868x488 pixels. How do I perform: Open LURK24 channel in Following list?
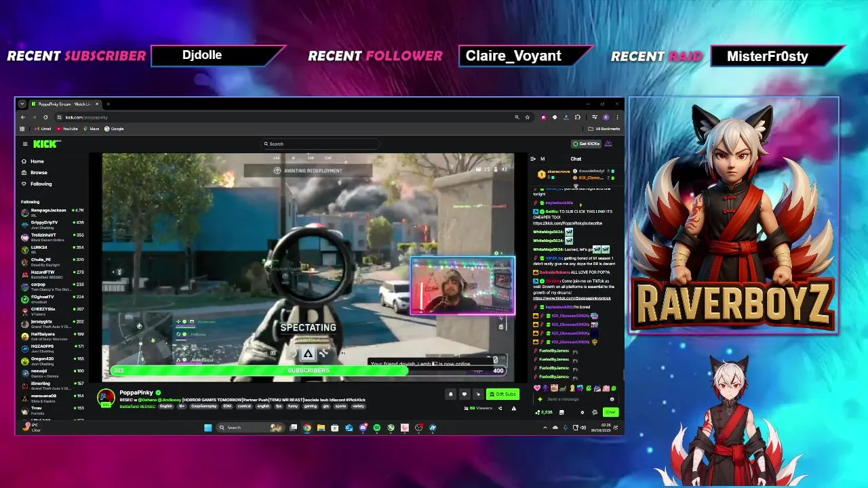(x=53, y=249)
